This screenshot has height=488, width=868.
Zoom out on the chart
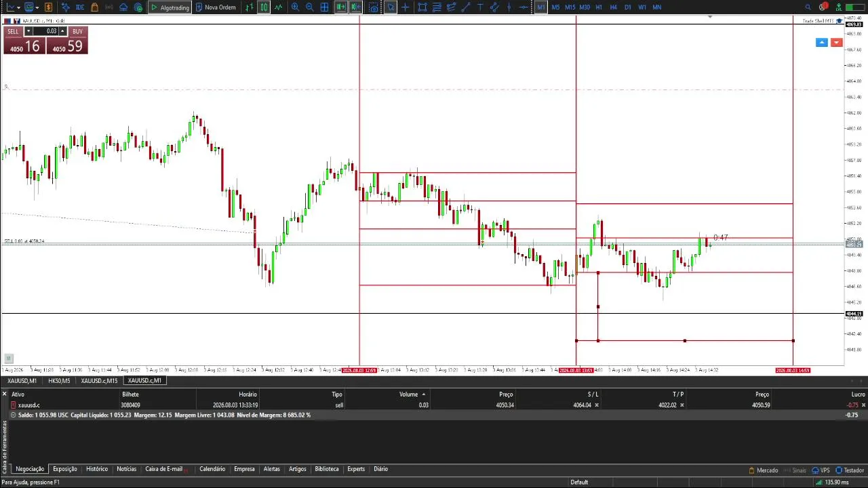[310, 7]
